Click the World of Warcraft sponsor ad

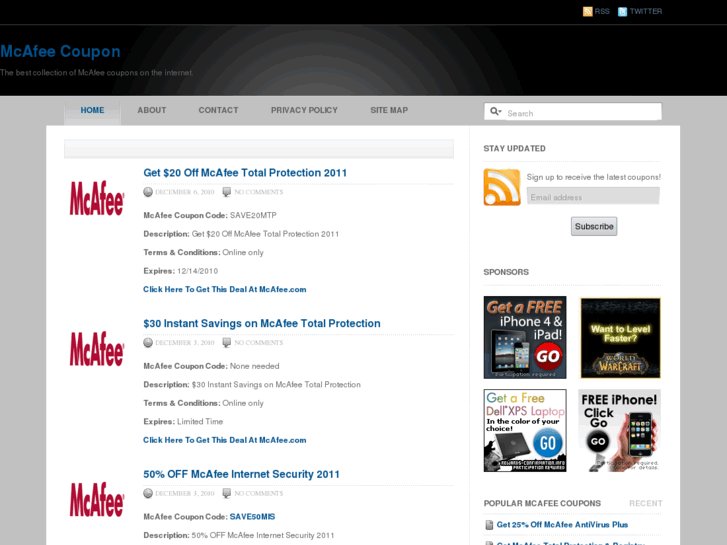pyautogui.click(x=620, y=338)
